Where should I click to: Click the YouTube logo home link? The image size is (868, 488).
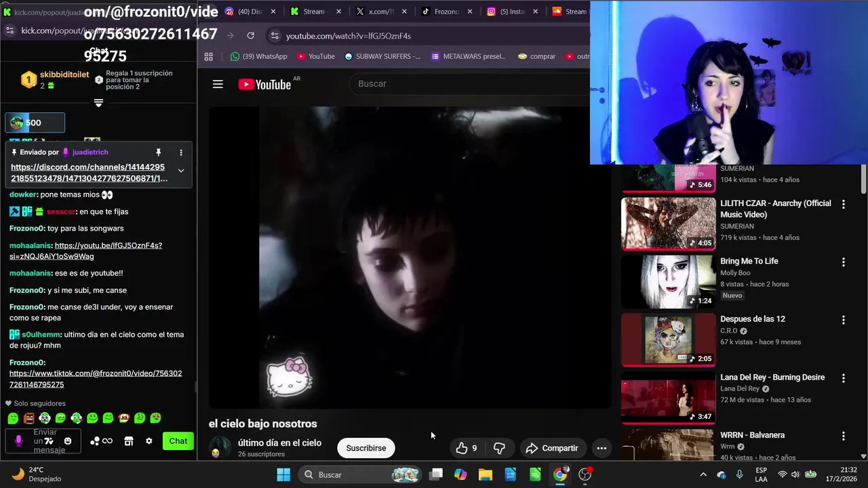pos(264,84)
